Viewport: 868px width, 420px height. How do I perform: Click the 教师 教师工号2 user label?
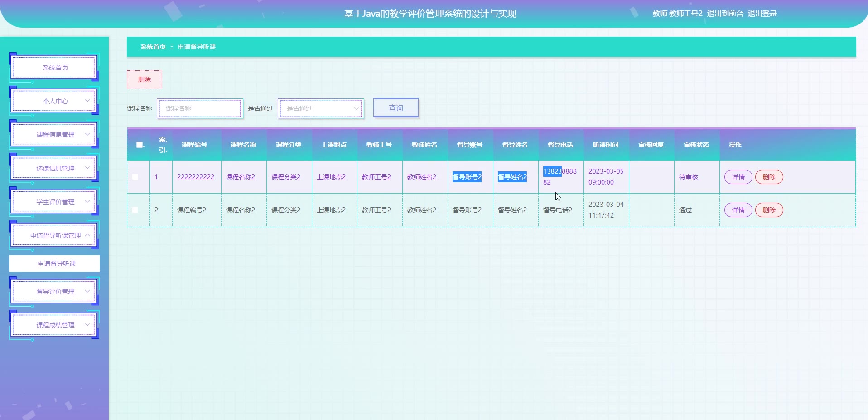pyautogui.click(x=677, y=14)
